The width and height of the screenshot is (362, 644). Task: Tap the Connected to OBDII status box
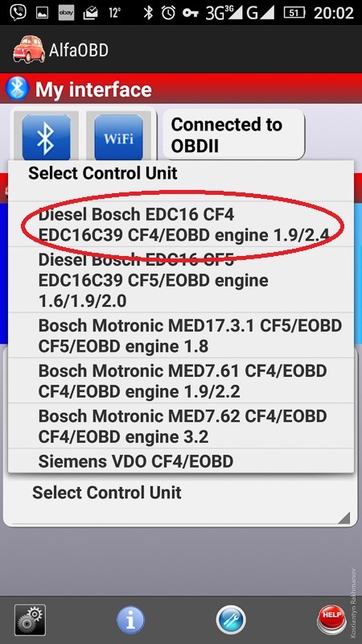pyautogui.click(x=234, y=134)
